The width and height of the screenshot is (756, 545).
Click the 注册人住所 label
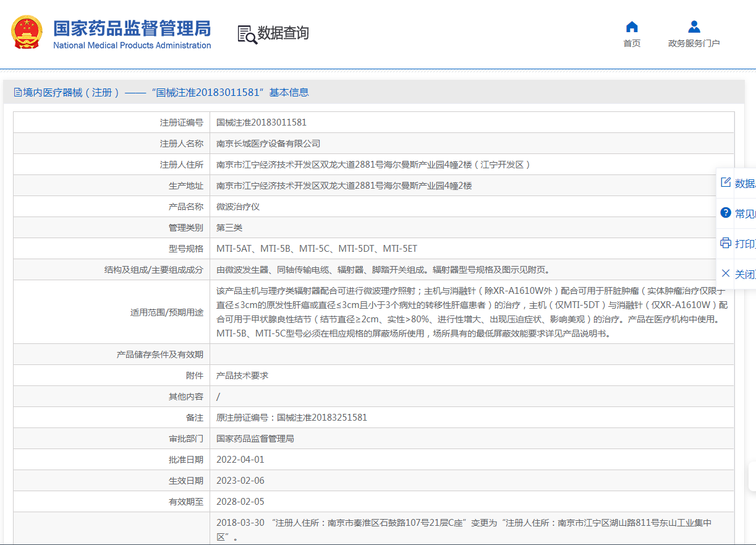(182, 165)
